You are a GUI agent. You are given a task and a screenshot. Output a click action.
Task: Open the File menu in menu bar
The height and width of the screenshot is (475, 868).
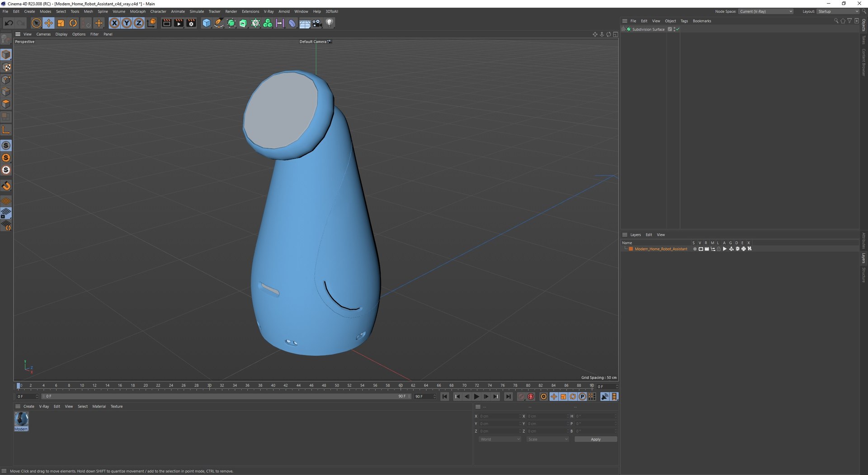click(5, 11)
